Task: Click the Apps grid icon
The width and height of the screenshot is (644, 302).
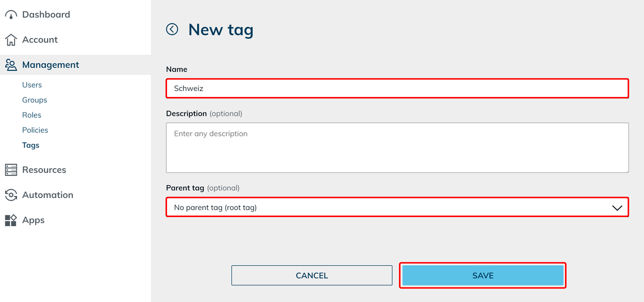Action: coord(11,220)
